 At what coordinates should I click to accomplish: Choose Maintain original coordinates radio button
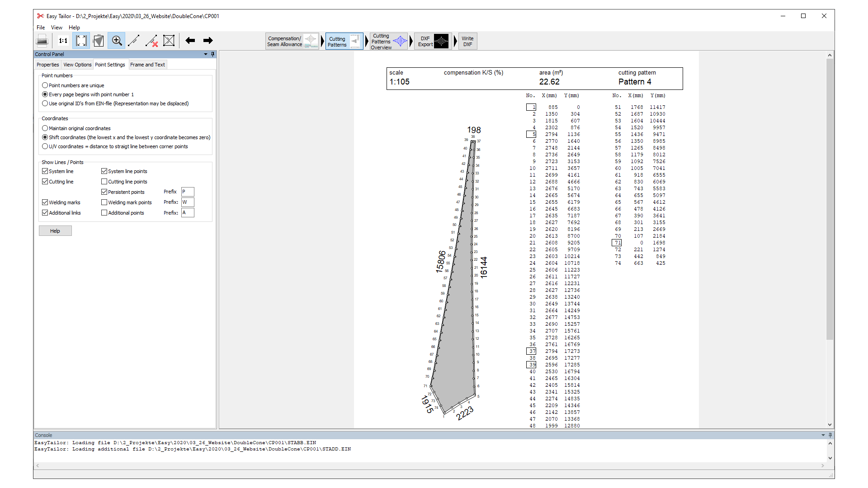(x=45, y=128)
